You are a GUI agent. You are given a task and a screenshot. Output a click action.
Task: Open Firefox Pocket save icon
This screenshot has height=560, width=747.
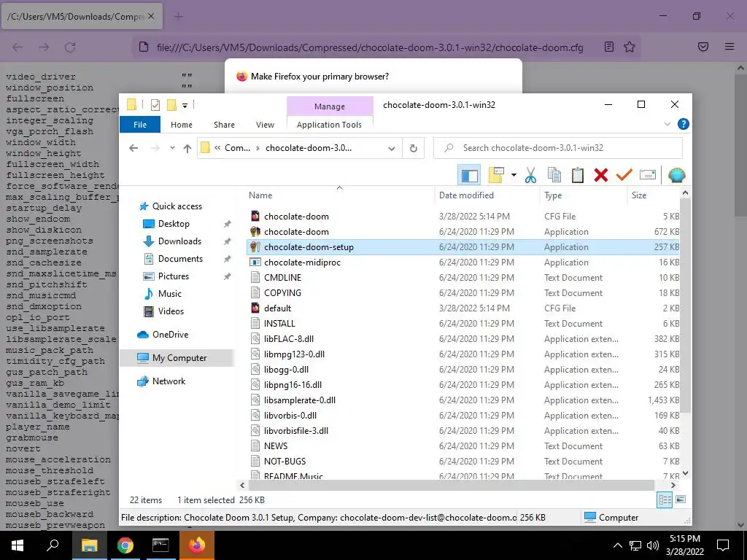[703, 47]
